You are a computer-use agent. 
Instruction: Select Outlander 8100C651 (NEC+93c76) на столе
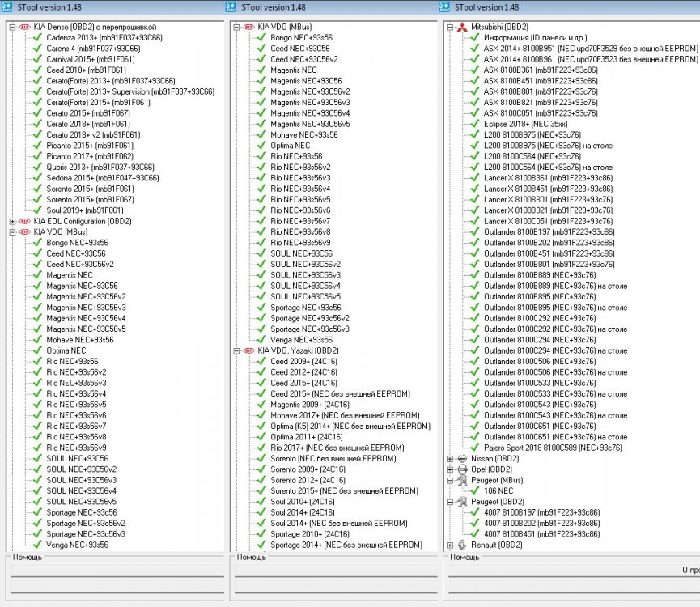tap(556, 437)
